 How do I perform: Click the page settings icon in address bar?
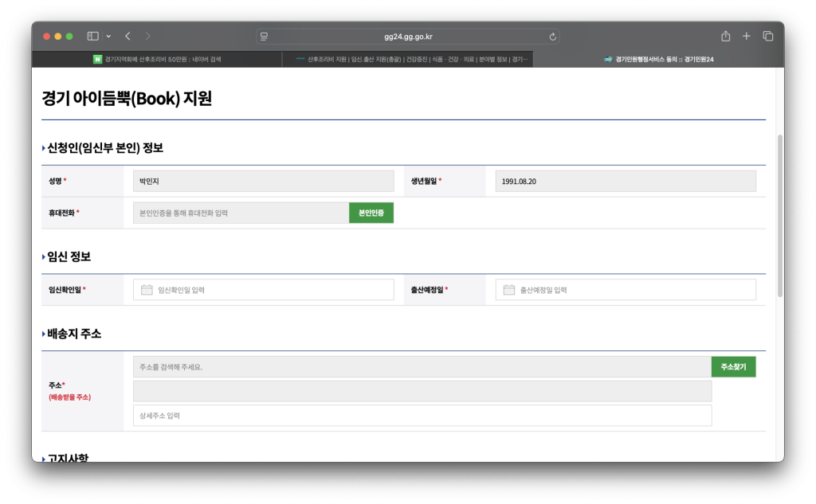pyautogui.click(x=265, y=37)
